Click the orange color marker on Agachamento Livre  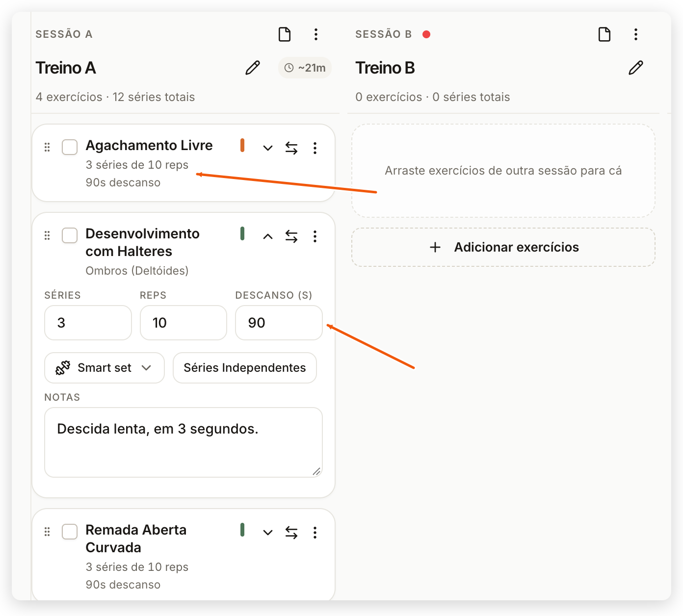pyautogui.click(x=242, y=145)
